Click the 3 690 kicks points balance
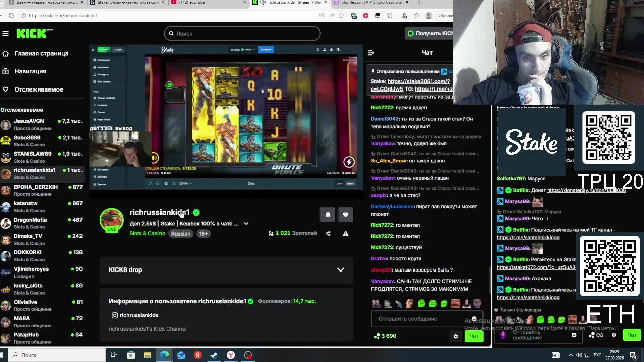Viewport: 644px width, 362px height. [x=385, y=336]
